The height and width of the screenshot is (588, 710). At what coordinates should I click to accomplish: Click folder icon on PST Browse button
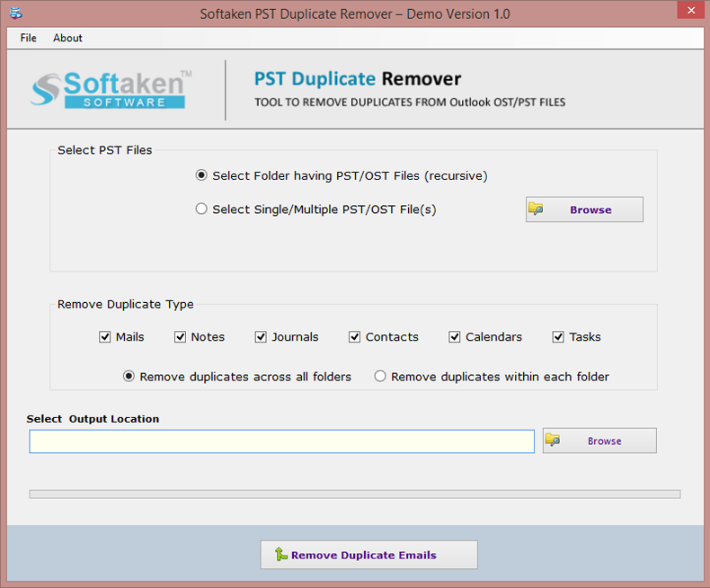pyautogui.click(x=536, y=209)
